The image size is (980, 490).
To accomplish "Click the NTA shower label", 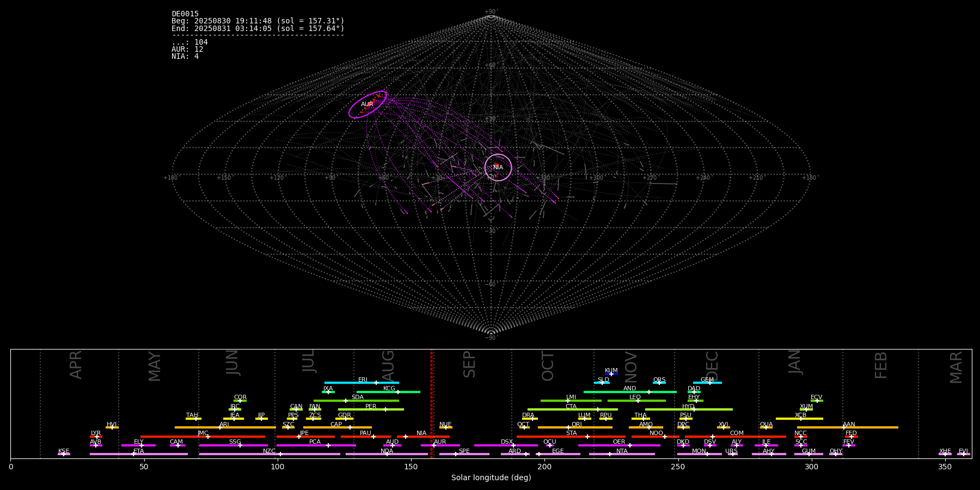I will (622, 451).
